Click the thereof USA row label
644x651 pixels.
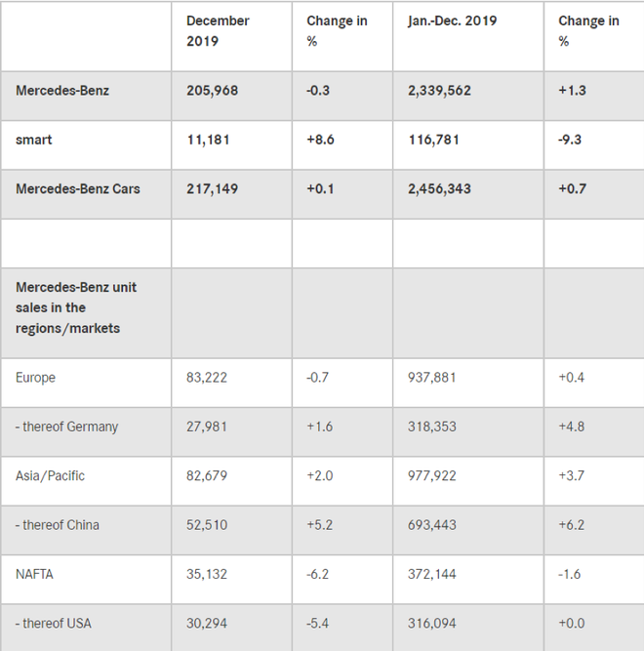pos(54,623)
